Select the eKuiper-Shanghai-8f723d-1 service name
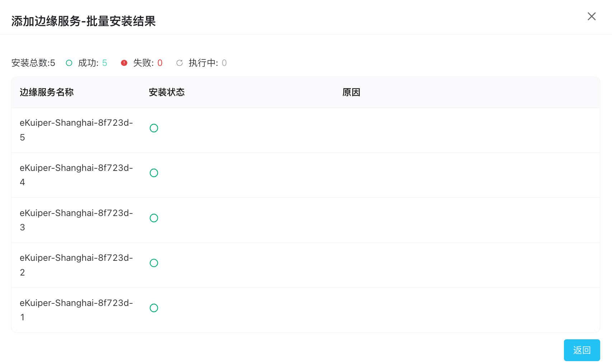This screenshot has height=364, width=612. coord(76,303)
